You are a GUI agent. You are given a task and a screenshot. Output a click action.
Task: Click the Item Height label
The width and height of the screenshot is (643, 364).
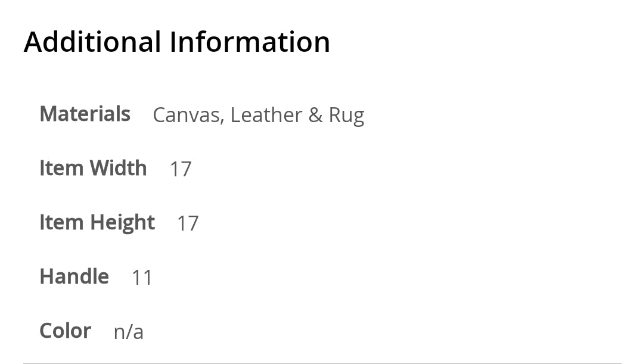[97, 223]
